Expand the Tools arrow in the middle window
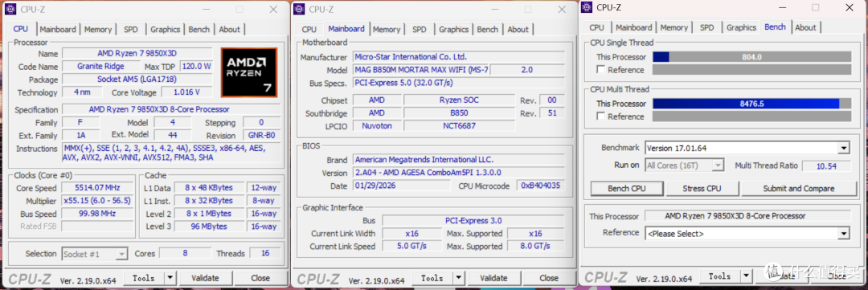The height and width of the screenshot is (290, 868). tap(459, 279)
